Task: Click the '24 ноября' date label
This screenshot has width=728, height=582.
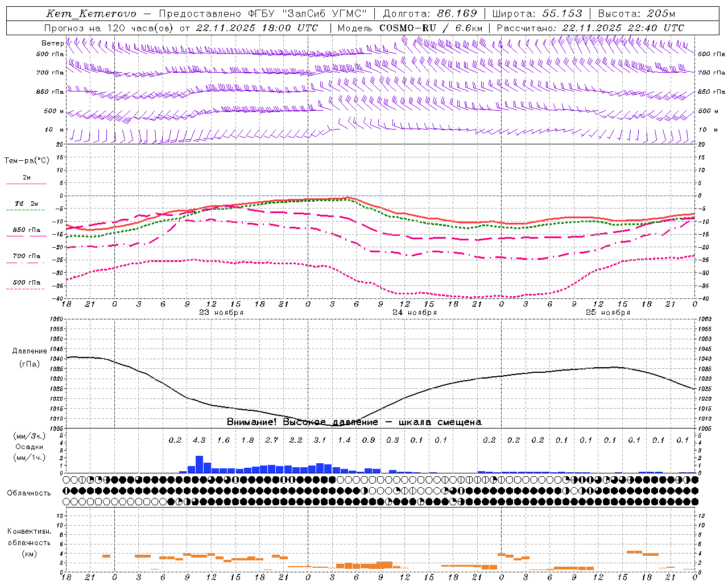Action: tap(415, 313)
